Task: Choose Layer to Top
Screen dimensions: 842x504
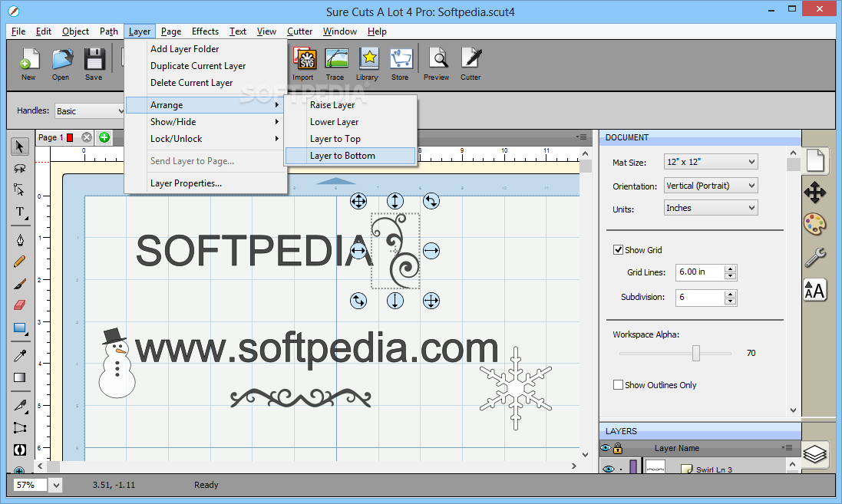Action: coord(351,139)
